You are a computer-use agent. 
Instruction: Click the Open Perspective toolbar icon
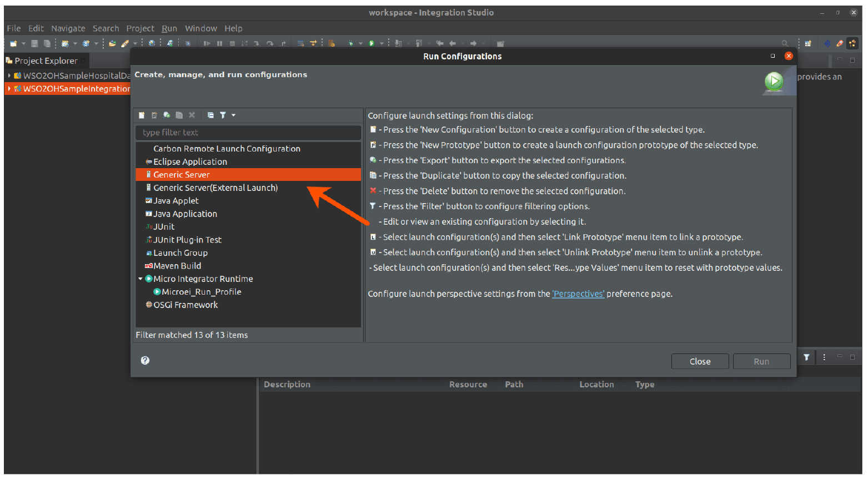click(808, 43)
